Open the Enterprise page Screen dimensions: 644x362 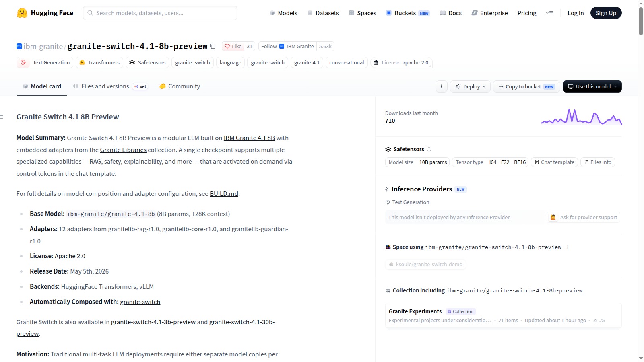pyautogui.click(x=489, y=13)
